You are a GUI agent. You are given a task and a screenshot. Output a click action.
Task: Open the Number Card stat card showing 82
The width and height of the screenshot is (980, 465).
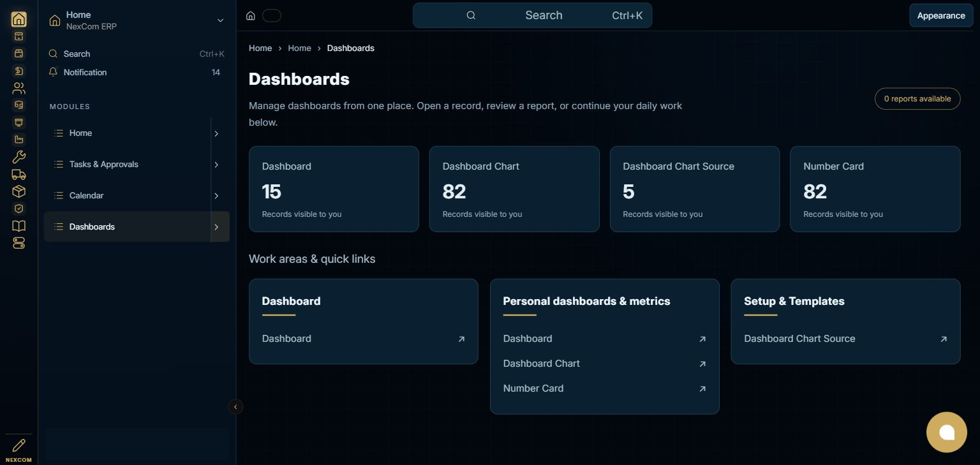pyautogui.click(x=875, y=189)
